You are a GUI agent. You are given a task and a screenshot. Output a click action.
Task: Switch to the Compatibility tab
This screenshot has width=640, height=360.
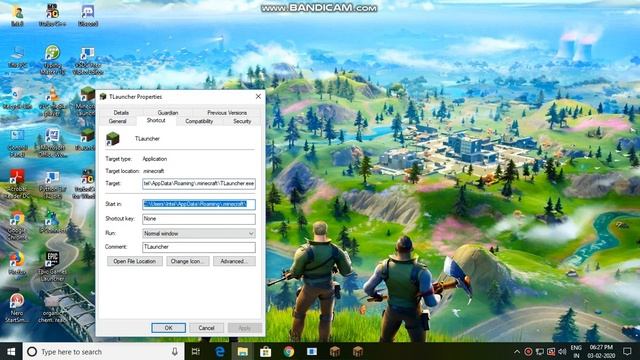click(199, 121)
